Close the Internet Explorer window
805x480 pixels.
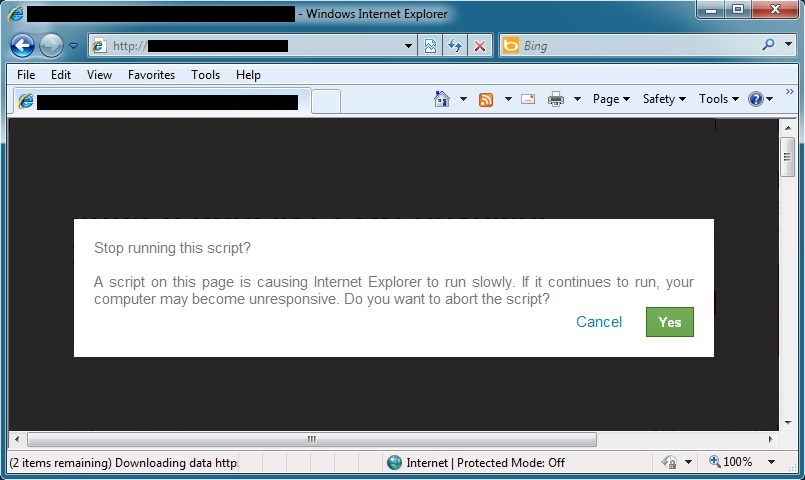[775, 9]
